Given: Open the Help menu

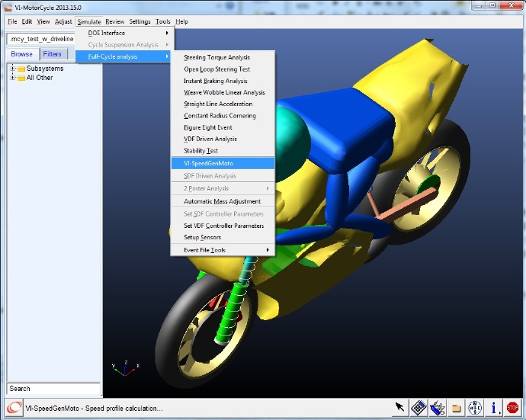Looking at the screenshot, I should point(181,21).
